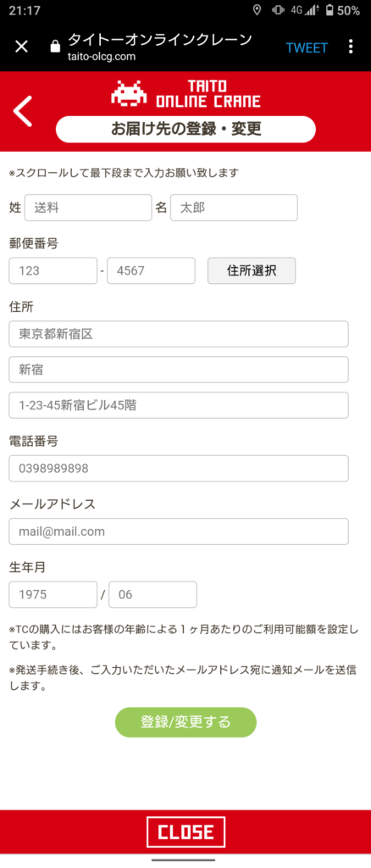Select the birth year field 1975

click(53, 594)
